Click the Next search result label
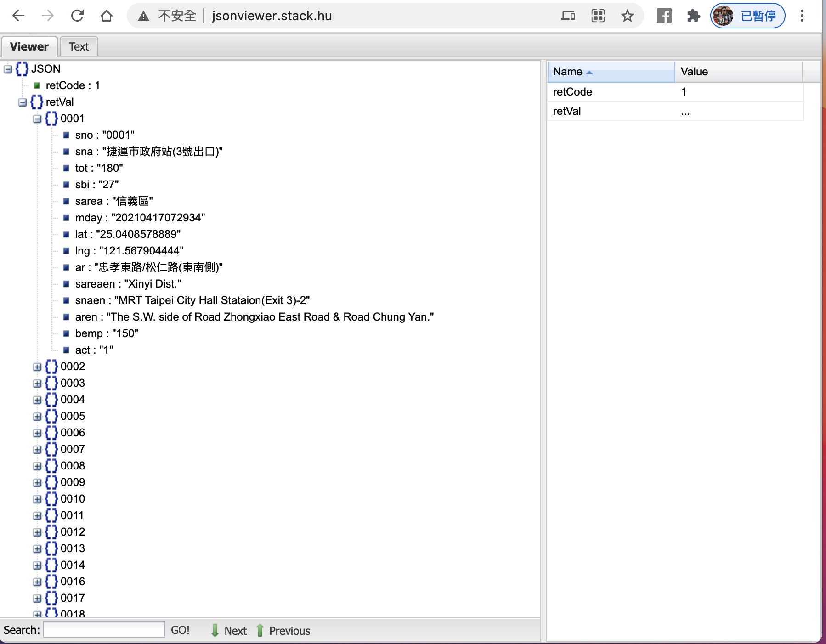Image resolution: width=826 pixels, height=644 pixels. pos(236,631)
